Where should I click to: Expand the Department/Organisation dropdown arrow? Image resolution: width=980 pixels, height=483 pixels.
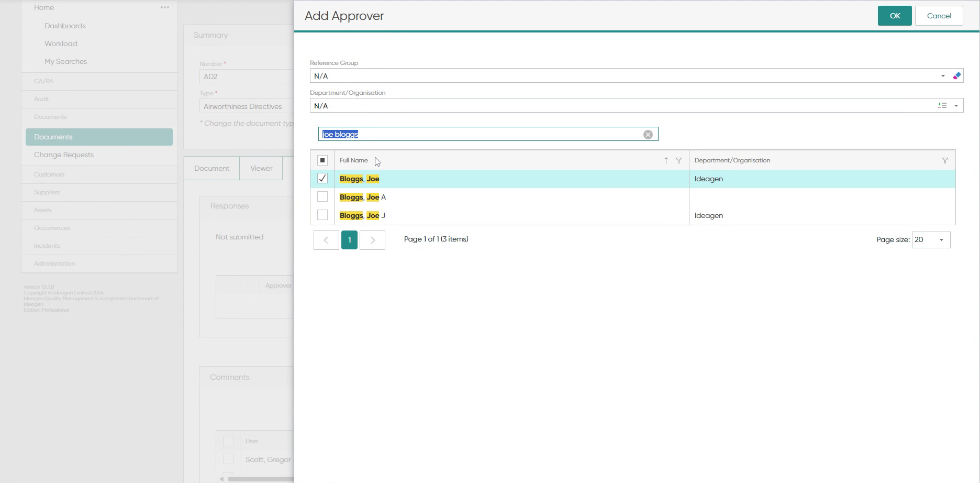coord(956,106)
